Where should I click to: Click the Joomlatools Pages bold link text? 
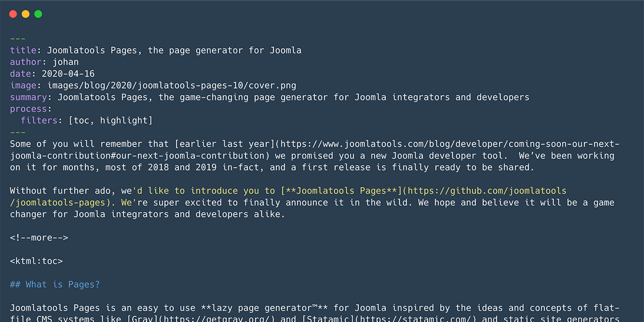(341, 191)
